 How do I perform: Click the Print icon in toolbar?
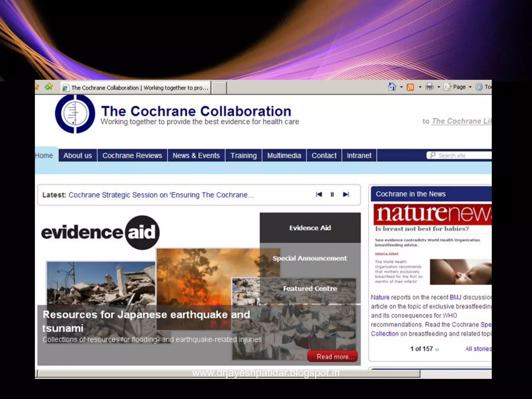click(x=429, y=87)
